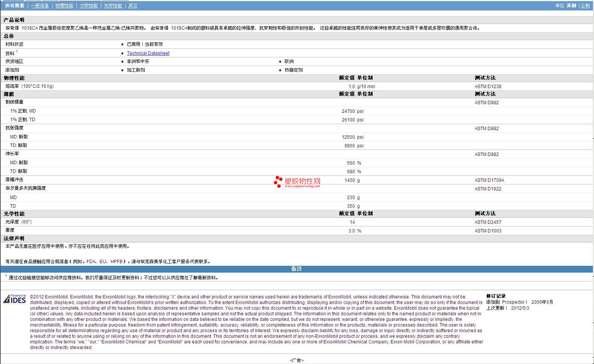Click the 备注 section header bar
The height and width of the screenshot is (364, 594).
pyautogui.click(x=296, y=269)
